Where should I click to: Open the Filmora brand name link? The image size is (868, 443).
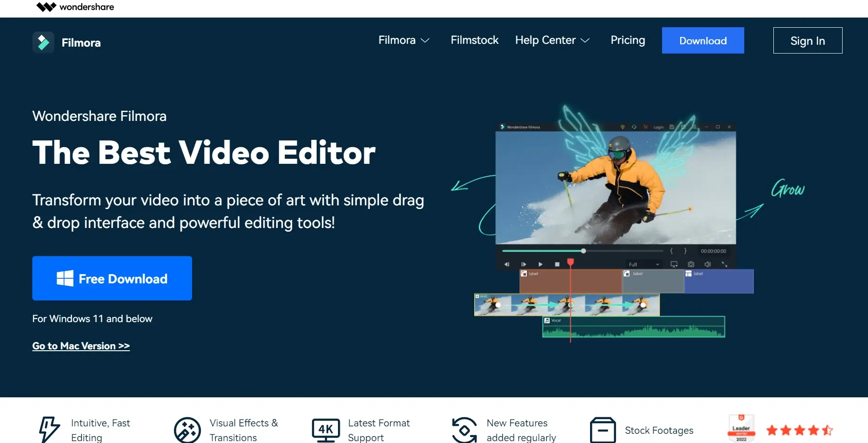tap(81, 43)
